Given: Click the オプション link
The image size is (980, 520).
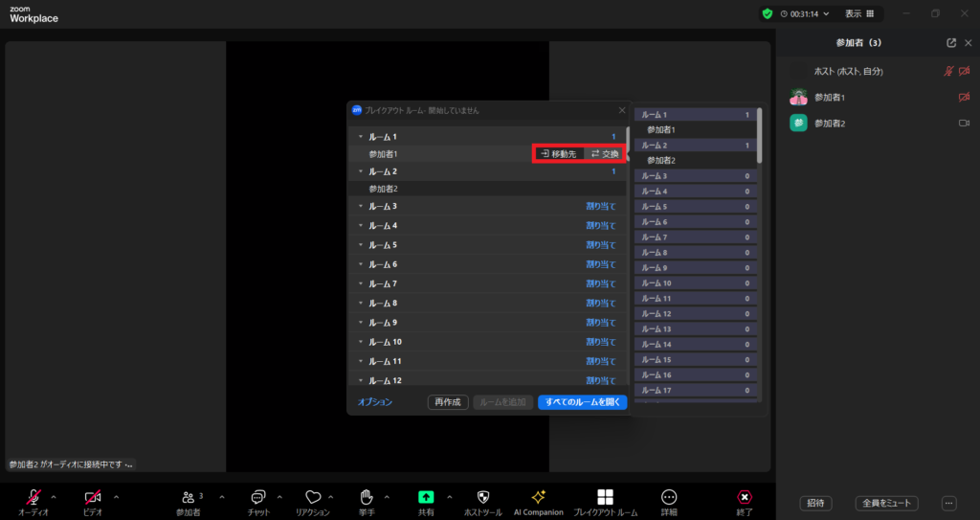Looking at the screenshot, I should (375, 402).
